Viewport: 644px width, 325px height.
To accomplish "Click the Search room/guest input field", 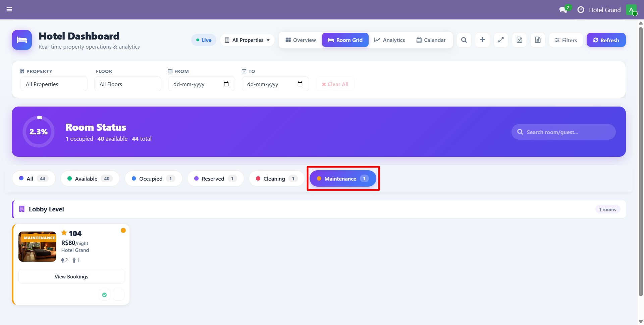I will coord(567,132).
